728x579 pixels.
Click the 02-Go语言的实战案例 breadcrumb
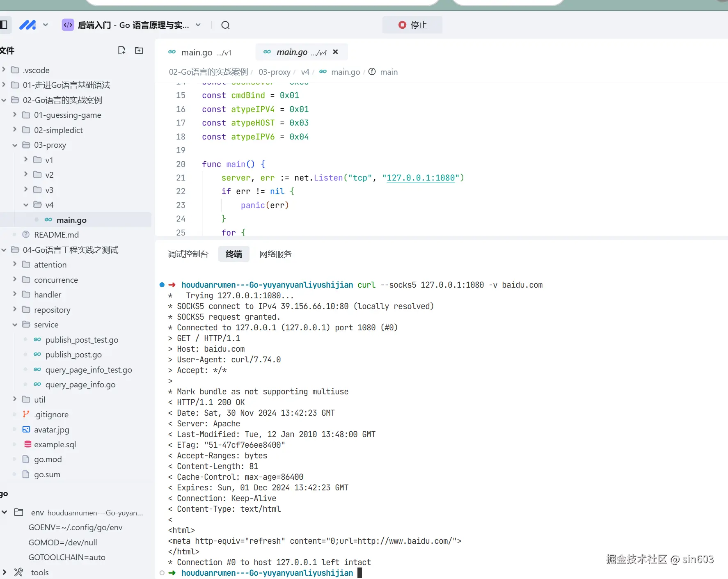tap(208, 72)
